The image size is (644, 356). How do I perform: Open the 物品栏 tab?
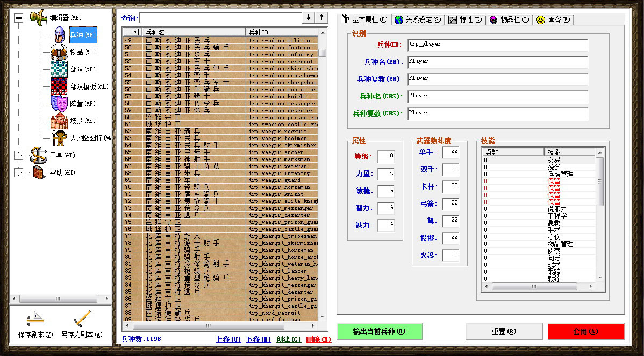tap(509, 20)
